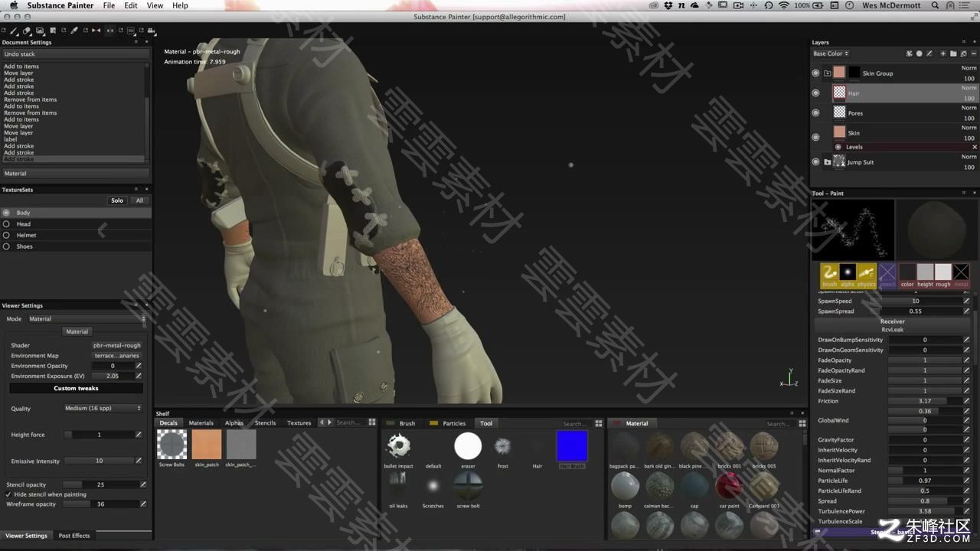The height and width of the screenshot is (551, 980).
Task: Edit SpawnSpeed pencil icon
Action: coord(967,301)
